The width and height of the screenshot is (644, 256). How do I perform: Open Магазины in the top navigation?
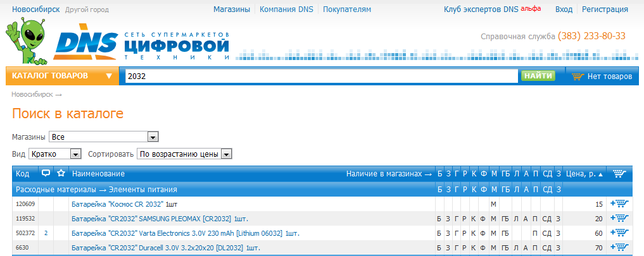click(x=232, y=9)
